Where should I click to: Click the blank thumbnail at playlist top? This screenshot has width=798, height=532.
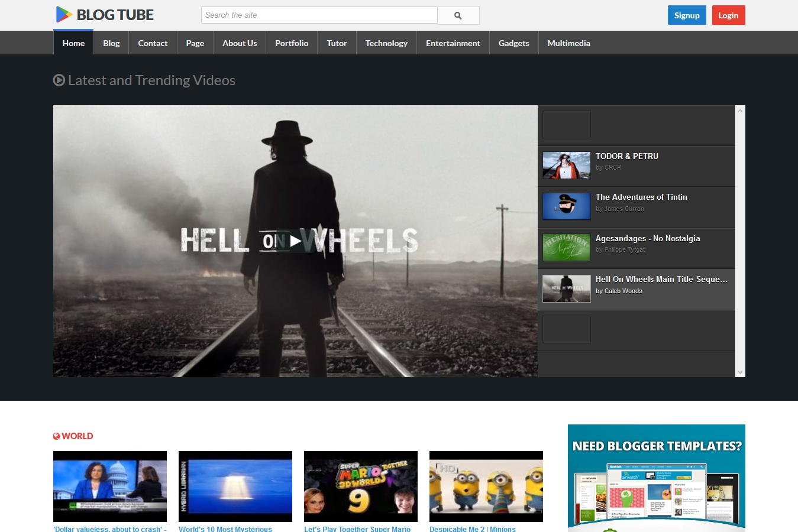click(x=567, y=125)
